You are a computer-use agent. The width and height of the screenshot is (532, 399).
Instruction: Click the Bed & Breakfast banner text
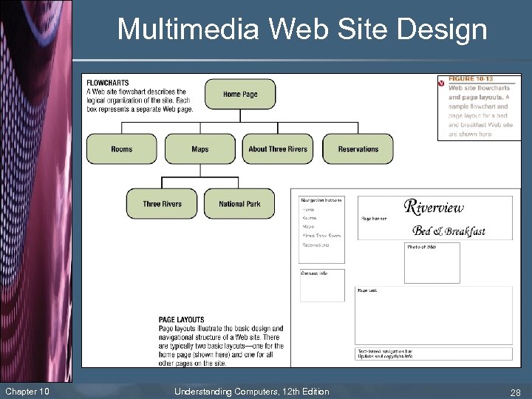click(449, 231)
